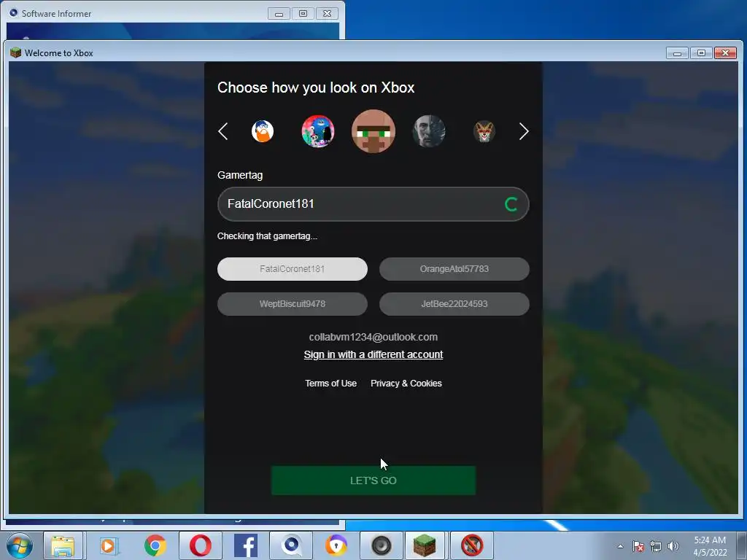Switch to Software Informer taskbar icon
The width and height of the screenshot is (747, 560).
click(x=291, y=545)
